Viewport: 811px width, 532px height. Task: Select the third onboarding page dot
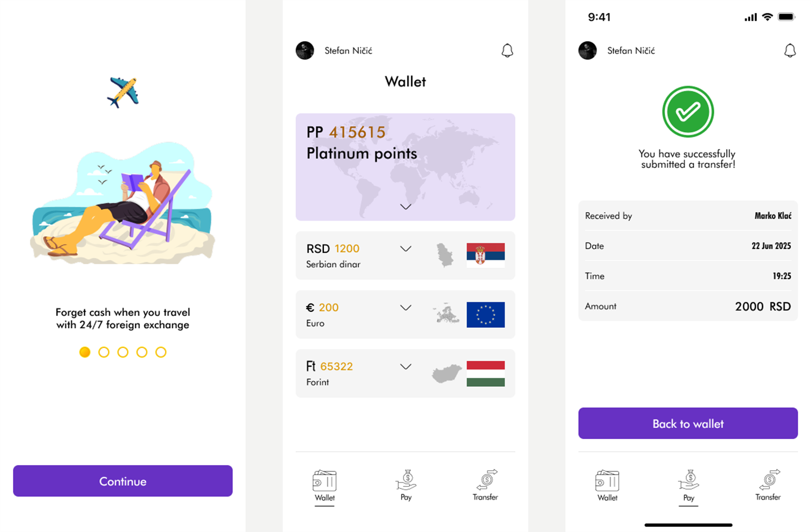(x=123, y=352)
